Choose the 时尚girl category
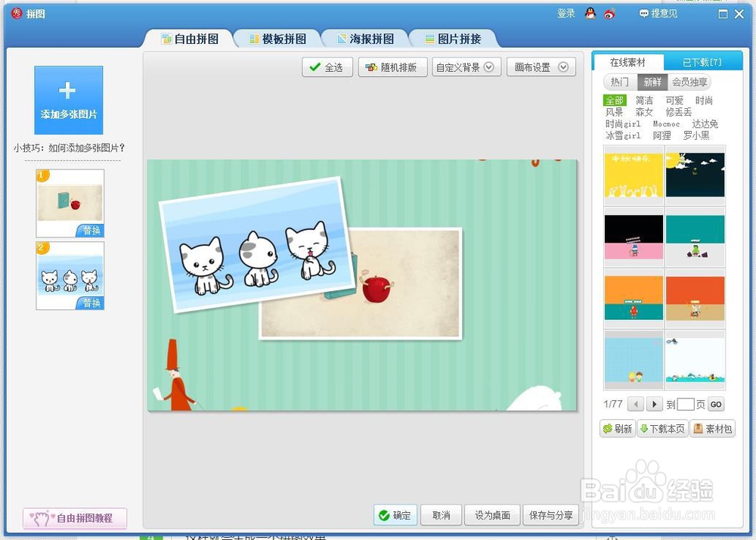This screenshot has width=756, height=540. pos(623,124)
